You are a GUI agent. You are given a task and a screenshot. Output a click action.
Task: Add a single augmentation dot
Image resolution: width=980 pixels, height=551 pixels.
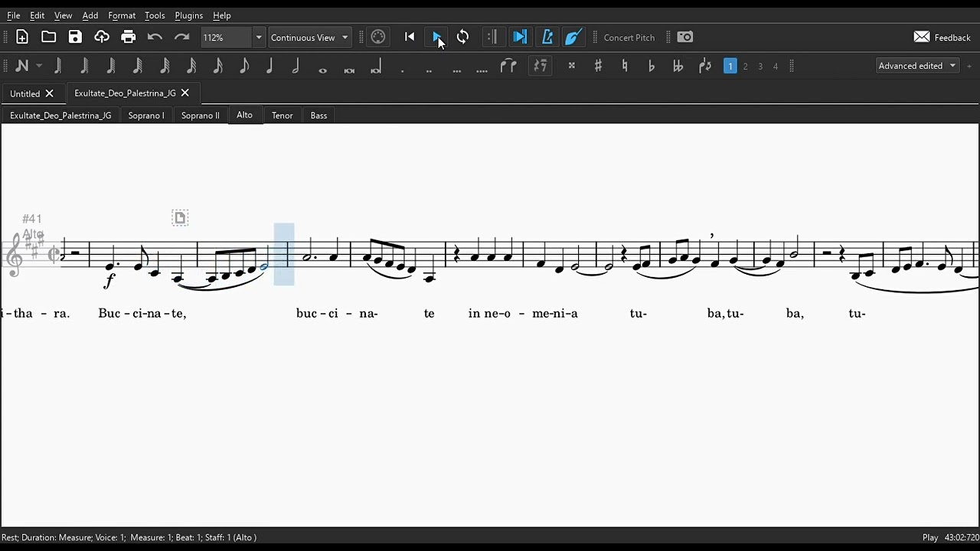403,70
